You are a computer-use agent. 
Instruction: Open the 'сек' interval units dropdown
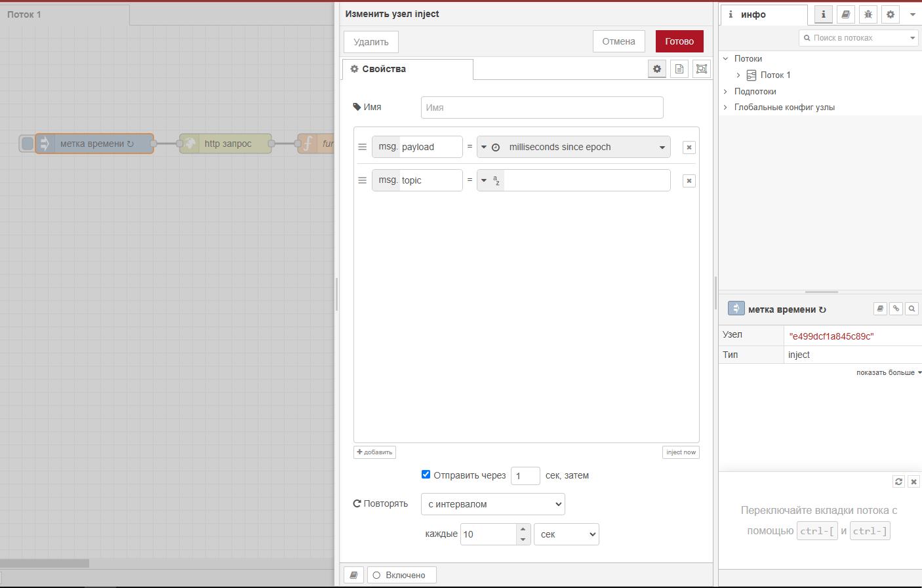[566, 534]
